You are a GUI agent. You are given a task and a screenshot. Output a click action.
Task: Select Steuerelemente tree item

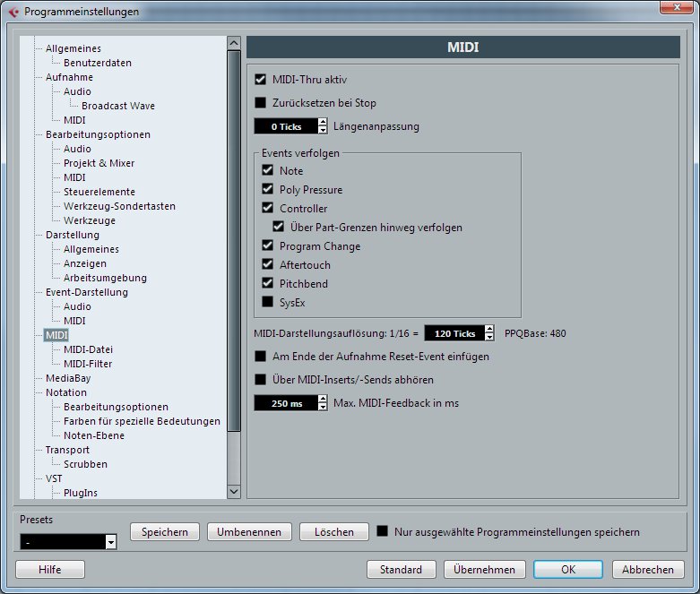coord(99,192)
